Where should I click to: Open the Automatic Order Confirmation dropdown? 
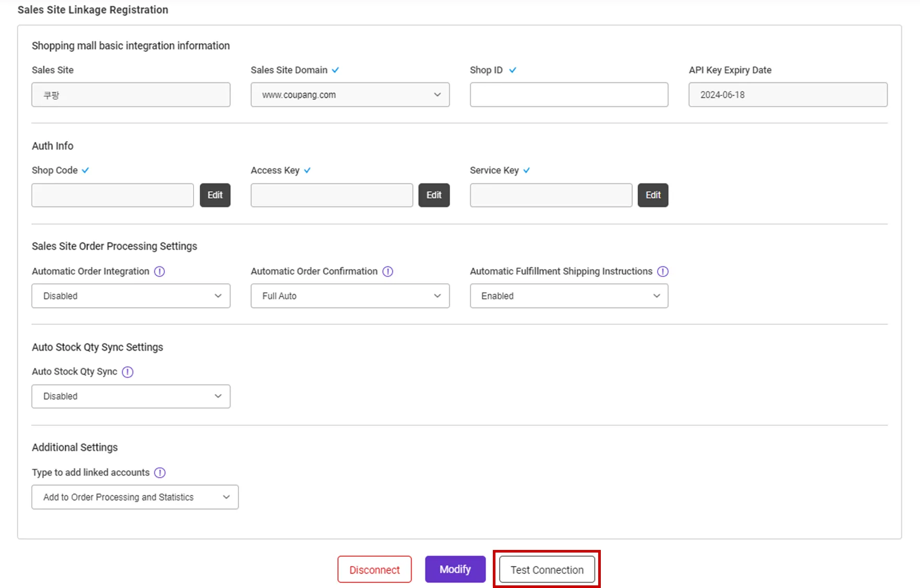point(350,296)
